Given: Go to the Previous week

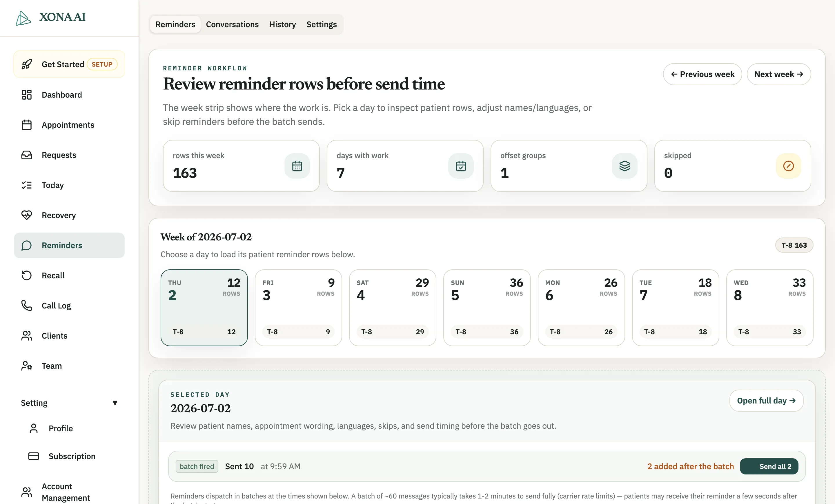Looking at the screenshot, I should pyautogui.click(x=703, y=74).
